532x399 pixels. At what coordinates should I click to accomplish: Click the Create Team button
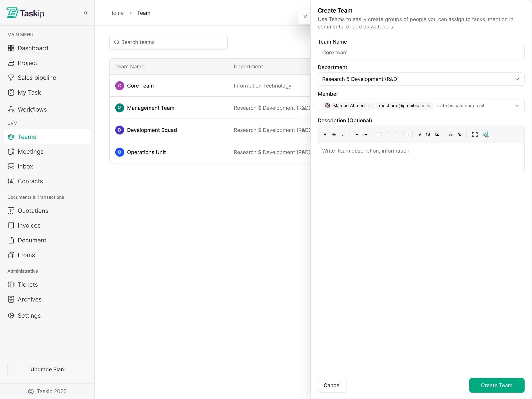496,385
